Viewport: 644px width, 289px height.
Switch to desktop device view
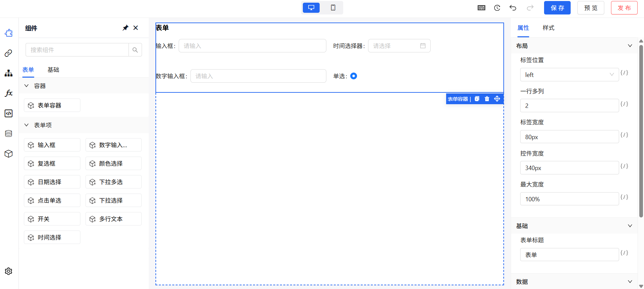pos(311,8)
